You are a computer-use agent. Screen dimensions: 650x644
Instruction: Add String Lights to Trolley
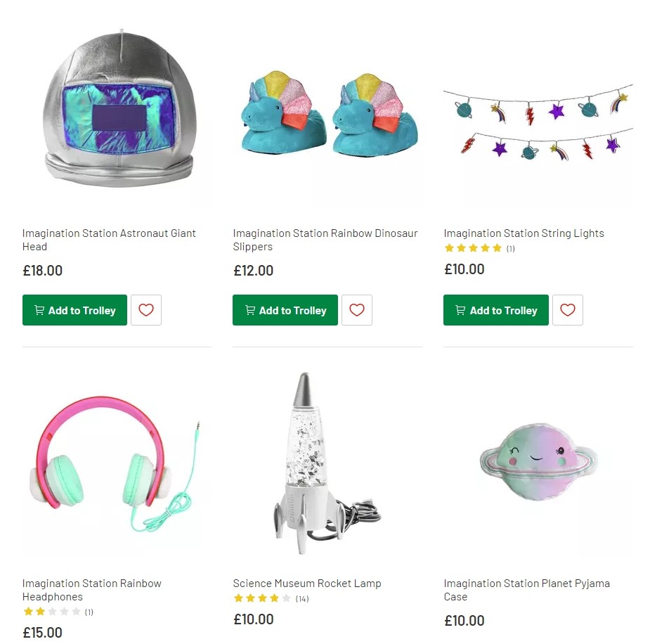coord(495,309)
